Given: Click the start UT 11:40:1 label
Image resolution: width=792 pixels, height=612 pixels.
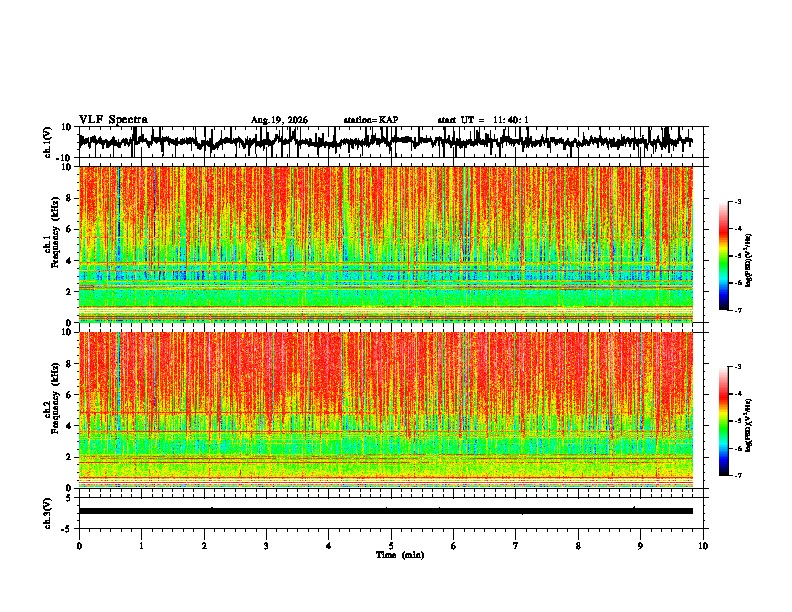Looking at the screenshot, I should click(483, 120).
